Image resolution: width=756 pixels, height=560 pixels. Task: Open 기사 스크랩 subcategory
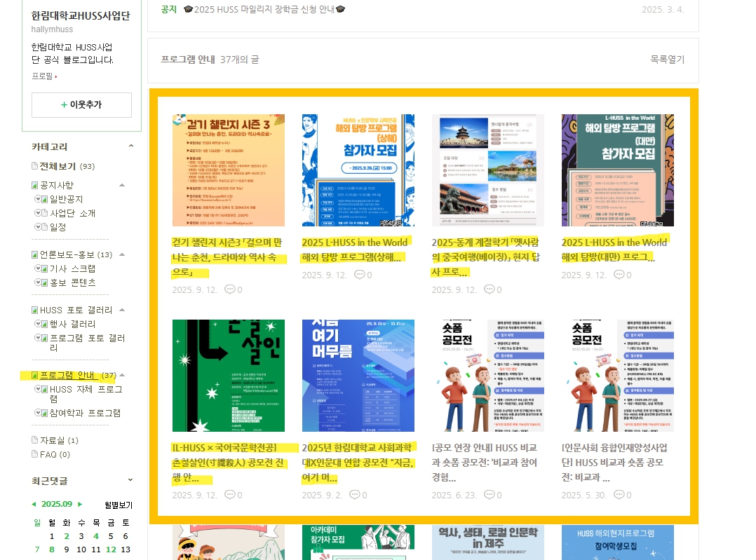click(x=72, y=268)
